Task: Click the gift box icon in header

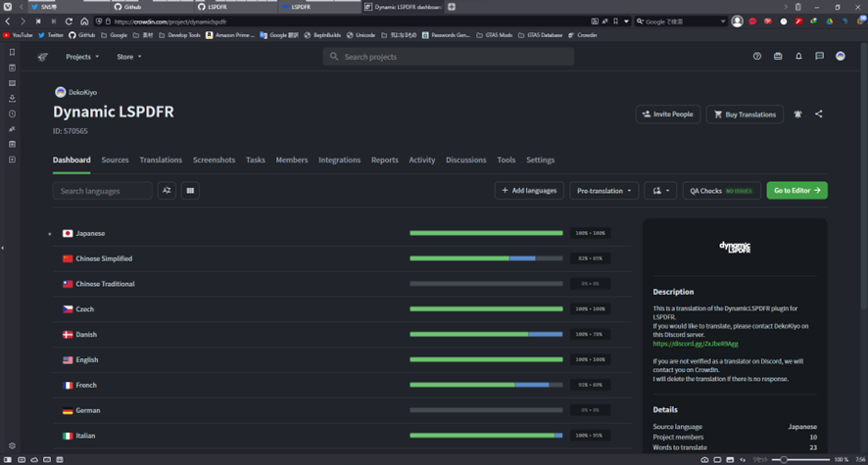Action: click(778, 57)
